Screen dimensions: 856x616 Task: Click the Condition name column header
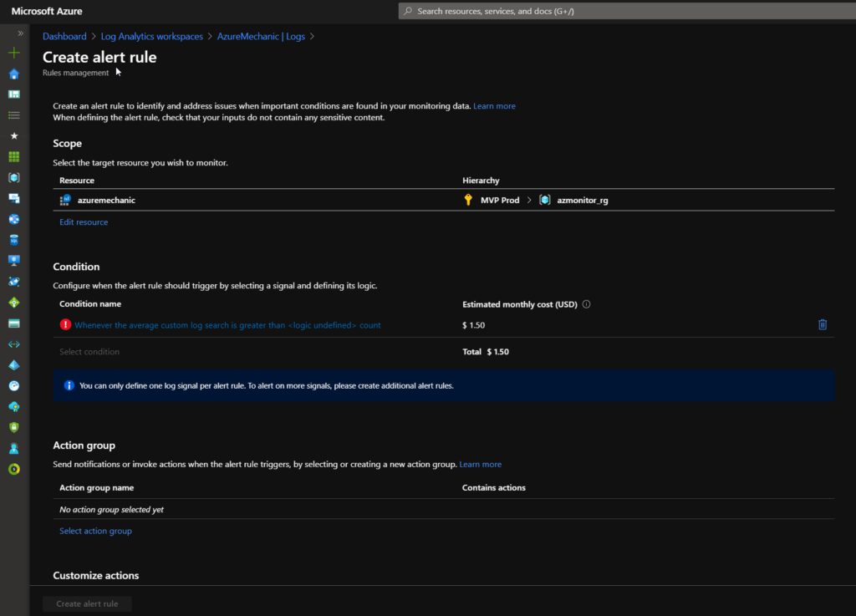point(90,304)
